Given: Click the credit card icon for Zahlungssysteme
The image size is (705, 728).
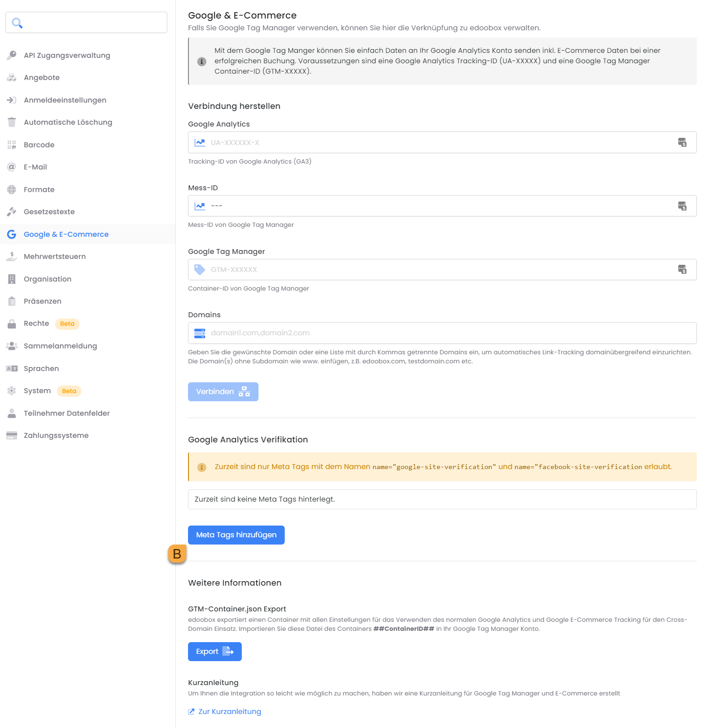Looking at the screenshot, I should (x=12, y=436).
